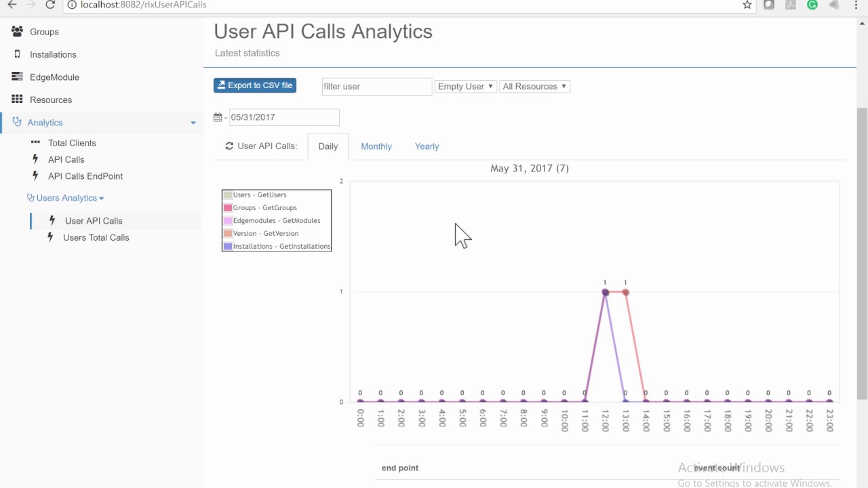Click the filter user input field
Viewport: 868px width, 488px height.
377,87
